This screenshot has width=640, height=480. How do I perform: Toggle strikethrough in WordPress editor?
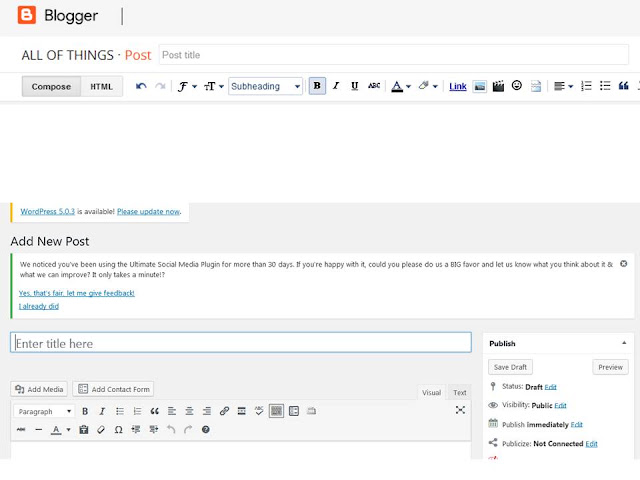pyautogui.click(x=21, y=429)
